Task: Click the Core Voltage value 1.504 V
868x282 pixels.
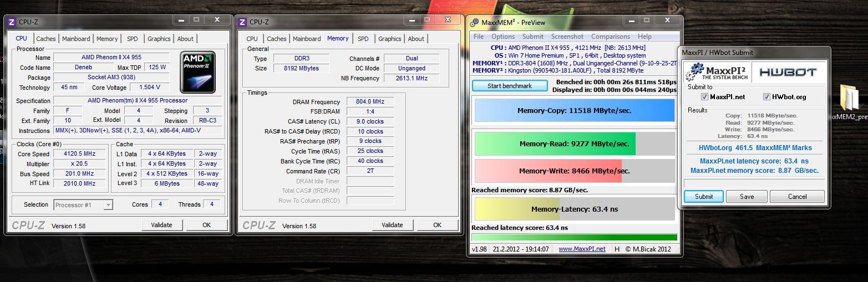Action: click(150, 87)
